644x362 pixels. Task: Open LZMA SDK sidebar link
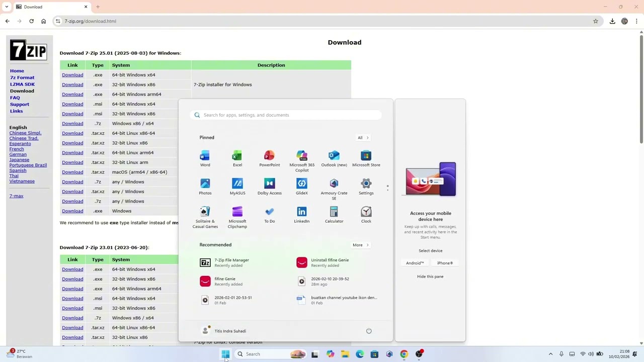(x=22, y=84)
